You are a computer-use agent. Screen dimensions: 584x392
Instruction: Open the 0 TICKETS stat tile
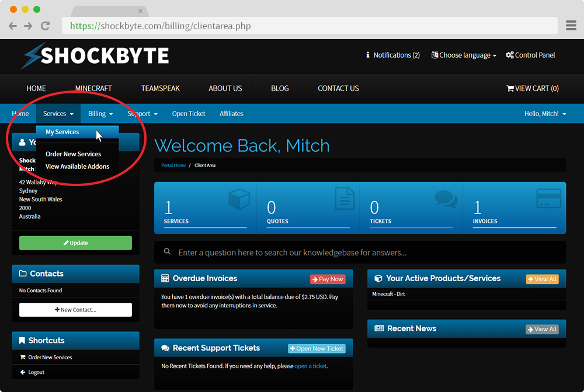point(411,208)
